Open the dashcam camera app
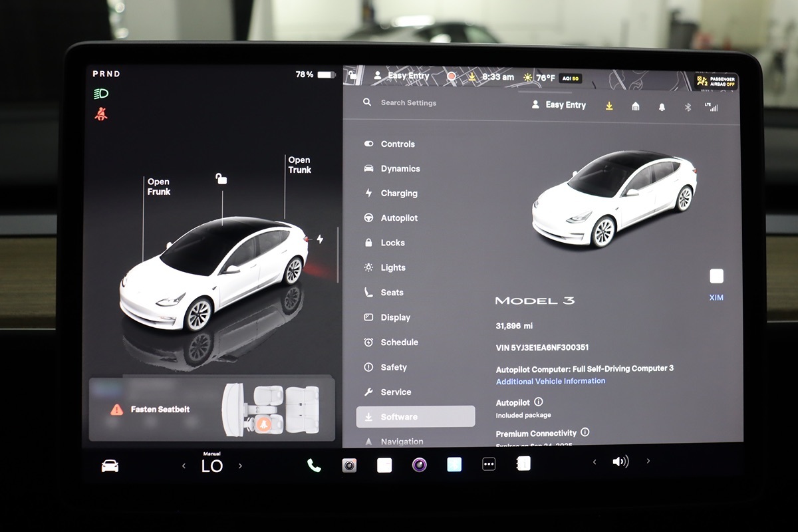798x532 pixels. [349, 465]
